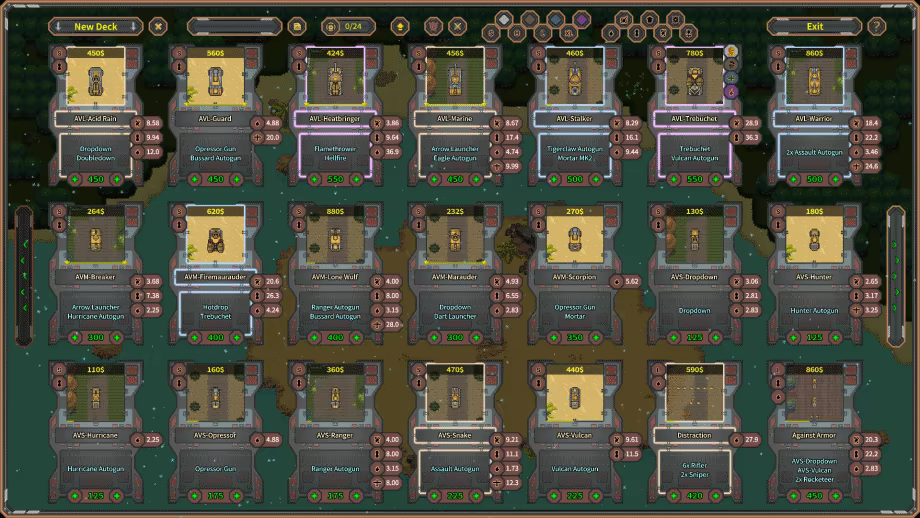The image size is (920, 518).
Task: Click the 28.0 stat badge on AVM-Lone Wulf
Action: pos(385,324)
